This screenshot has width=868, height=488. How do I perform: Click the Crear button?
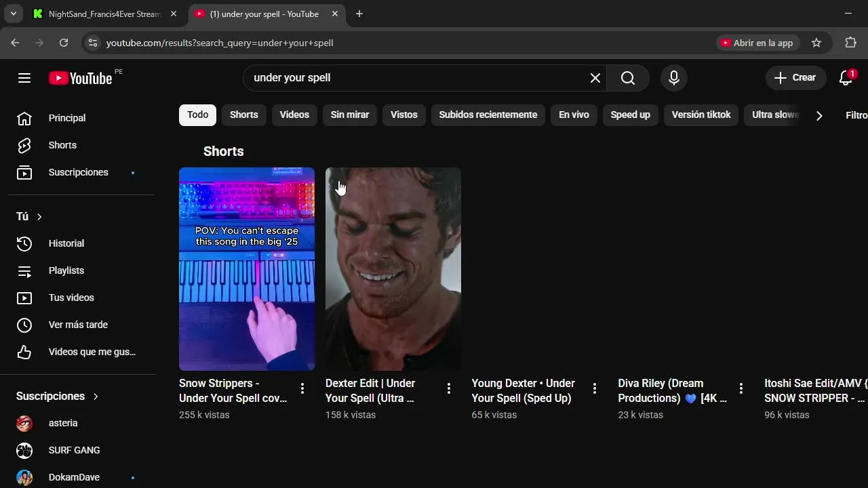point(796,78)
